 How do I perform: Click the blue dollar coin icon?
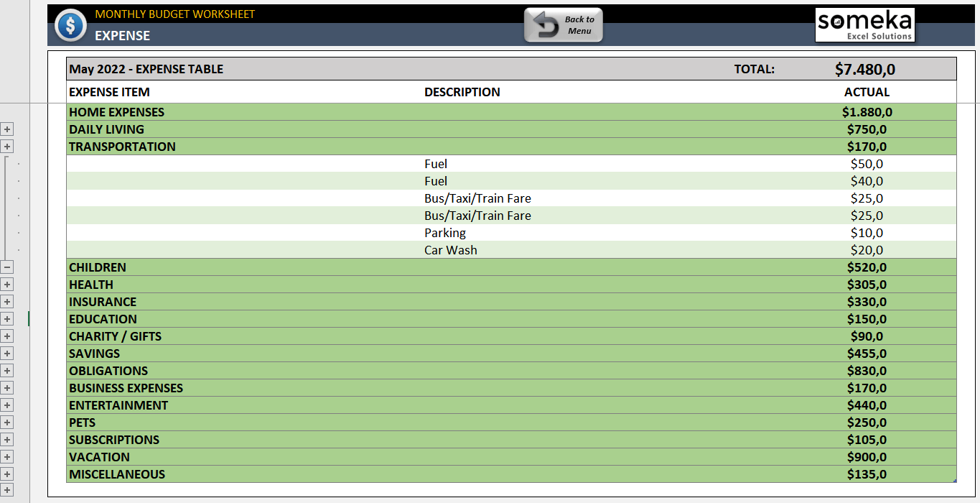pos(70,24)
